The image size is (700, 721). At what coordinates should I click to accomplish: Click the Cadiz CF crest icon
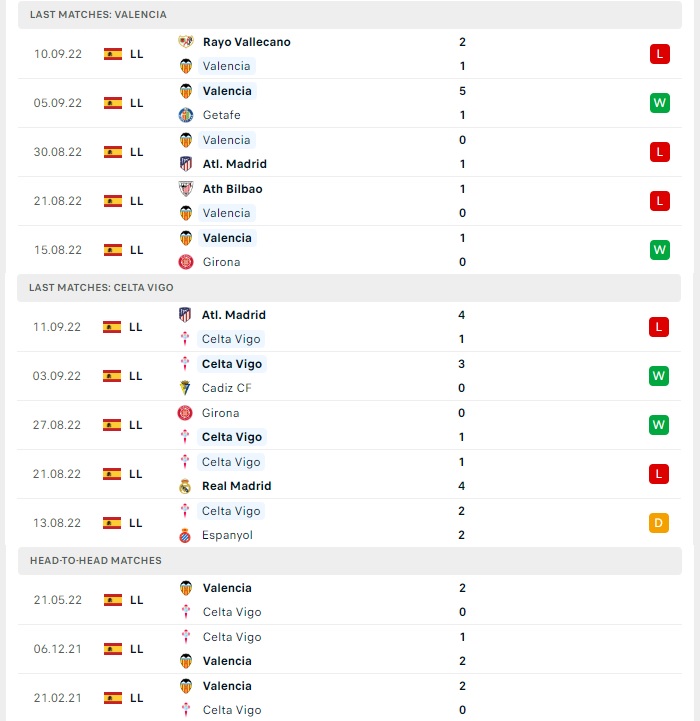pos(185,388)
